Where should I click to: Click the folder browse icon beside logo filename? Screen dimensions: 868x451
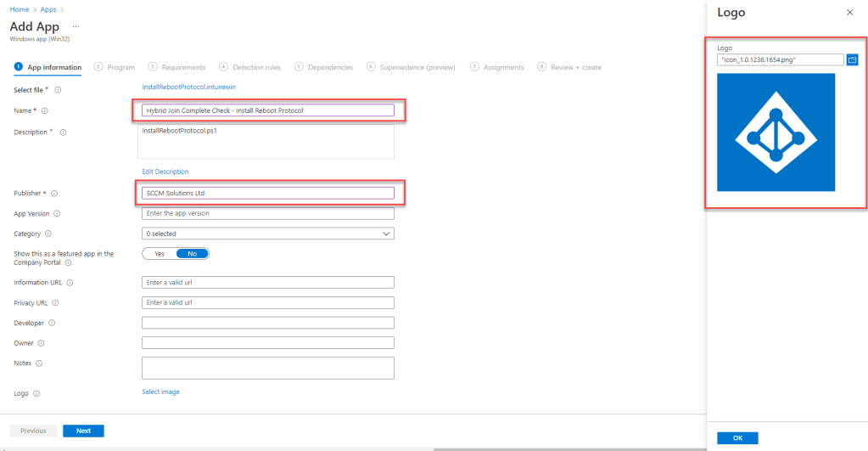853,59
